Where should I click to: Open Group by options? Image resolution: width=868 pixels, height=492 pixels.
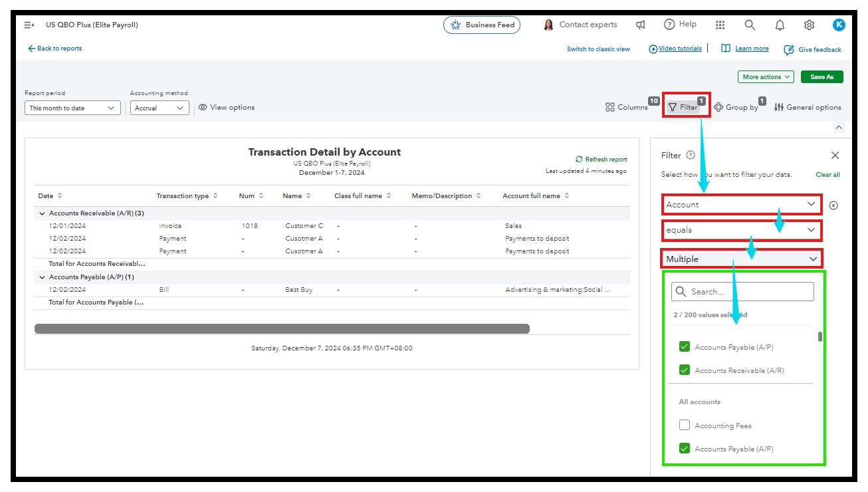pos(720,106)
